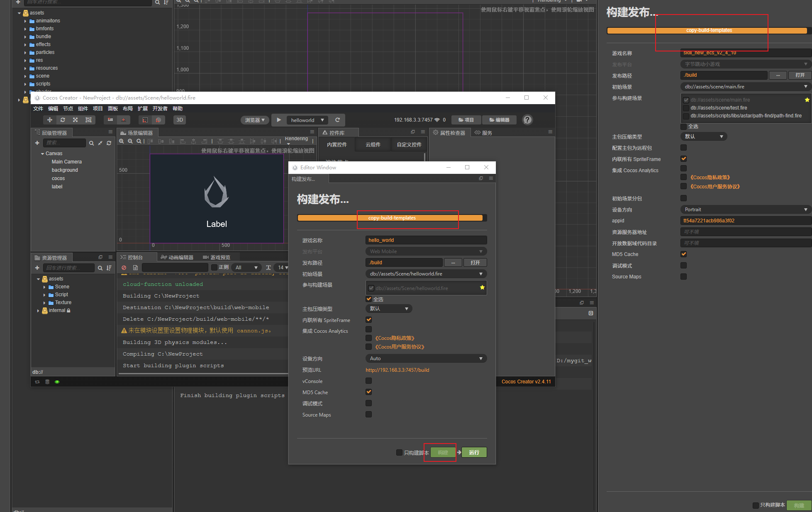Click the scale transform tool
Screen dimensions: 812x512
tap(76, 120)
